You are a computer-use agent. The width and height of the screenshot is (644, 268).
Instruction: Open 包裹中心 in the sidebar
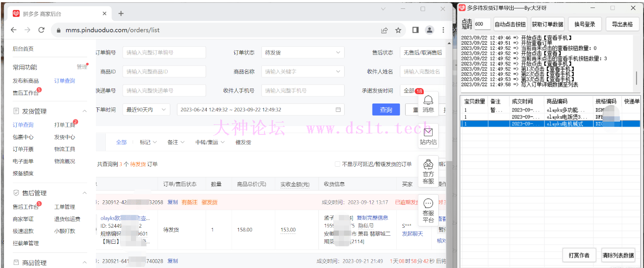(x=23, y=137)
